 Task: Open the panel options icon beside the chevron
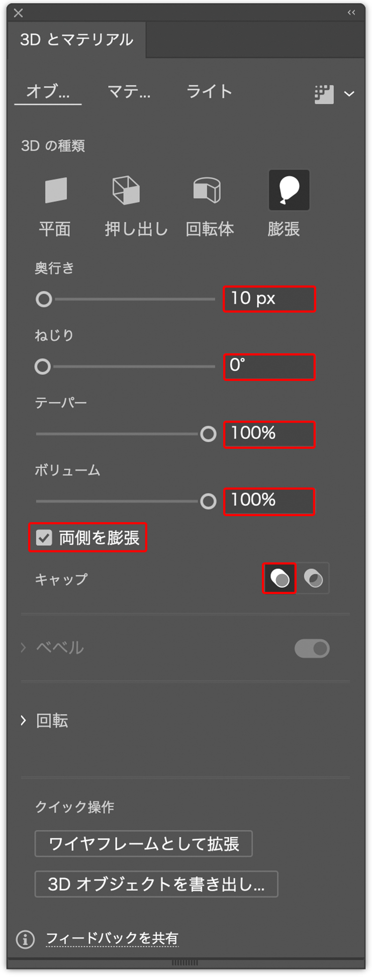click(x=324, y=93)
